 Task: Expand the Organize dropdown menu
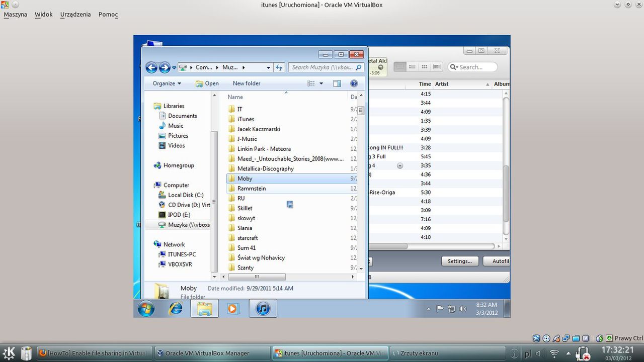coord(167,83)
